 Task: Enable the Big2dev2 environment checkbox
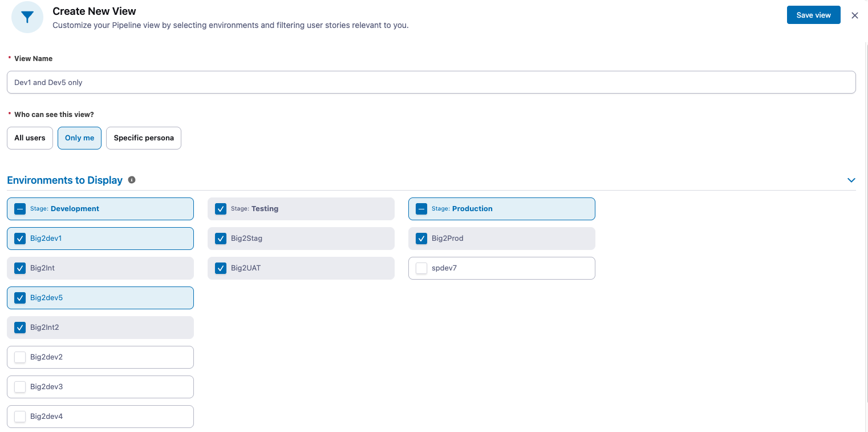[x=20, y=357]
